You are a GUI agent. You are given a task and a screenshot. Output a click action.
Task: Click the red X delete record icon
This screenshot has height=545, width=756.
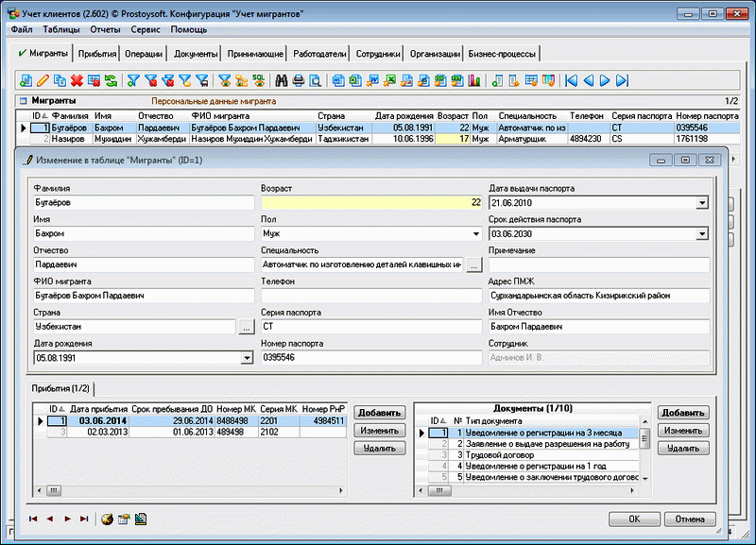77,81
